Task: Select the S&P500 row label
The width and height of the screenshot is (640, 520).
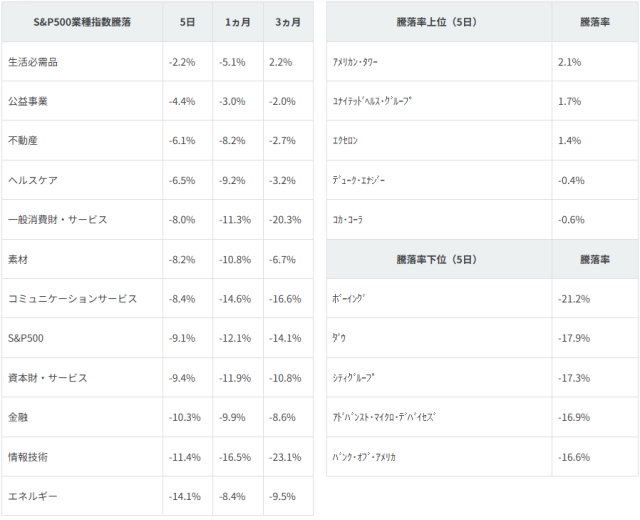Action: [x=26, y=338]
